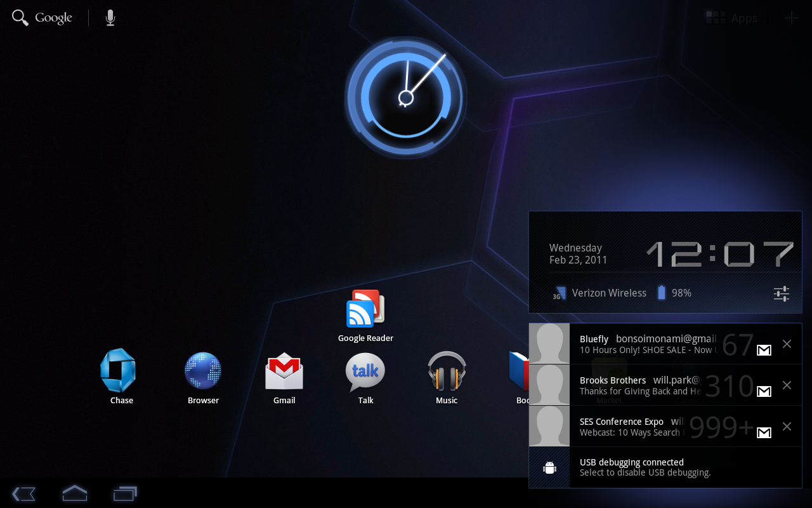Open the Chase app
The height and width of the screenshot is (508, 812).
[x=119, y=371]
